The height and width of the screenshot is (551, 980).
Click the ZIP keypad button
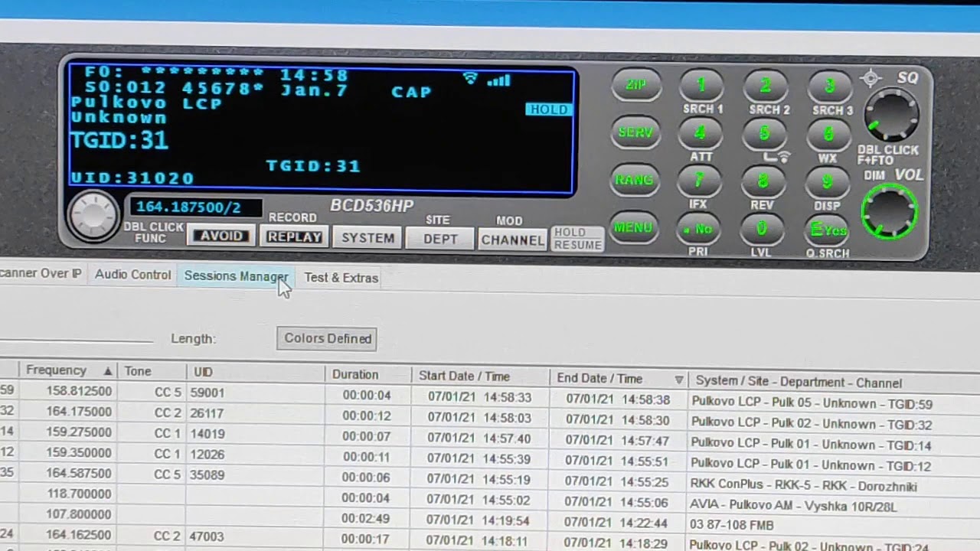tap(636, 84)
